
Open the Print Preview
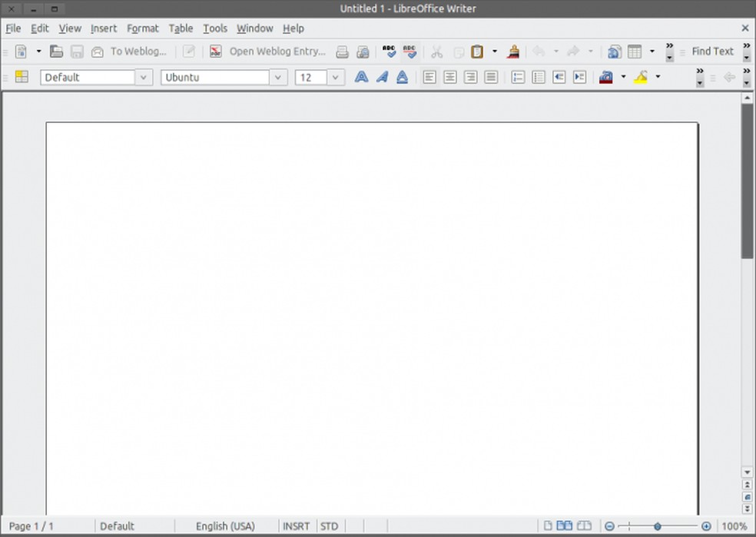(x=362, y=51)
